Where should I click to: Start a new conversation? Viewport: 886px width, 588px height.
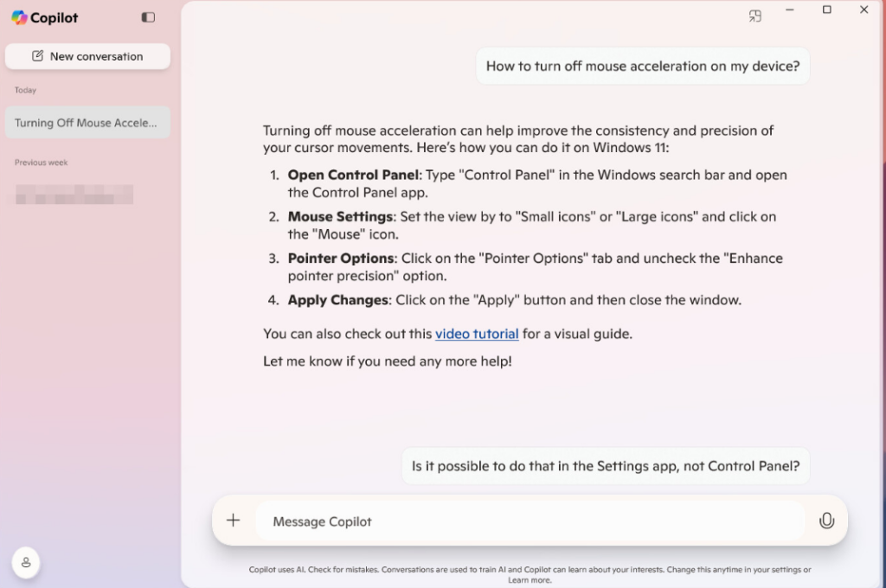(x=87, y=56)
